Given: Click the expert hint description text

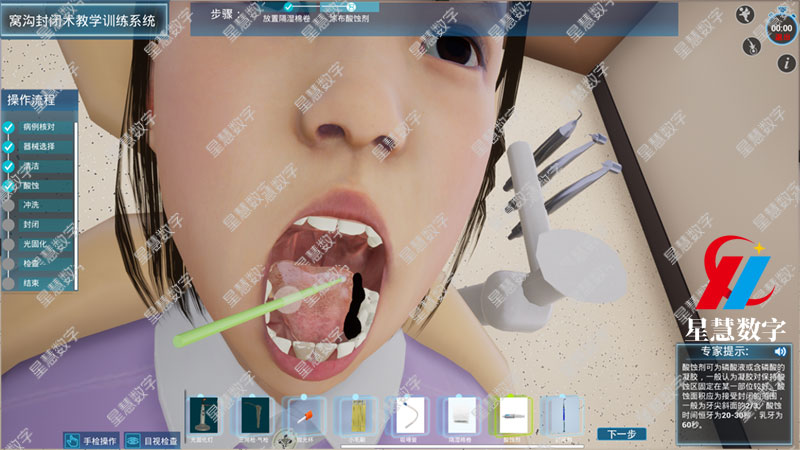Looking at the screenshot, I should point(733,395).
